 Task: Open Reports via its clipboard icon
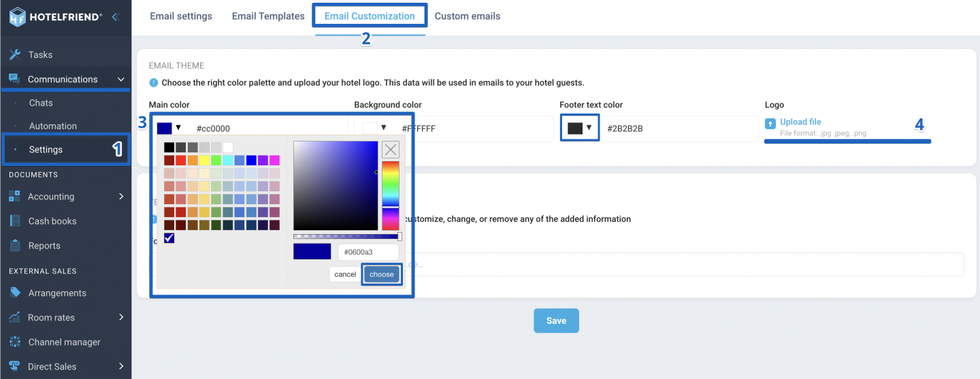15,246
